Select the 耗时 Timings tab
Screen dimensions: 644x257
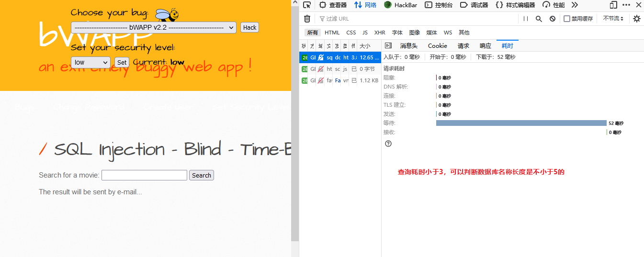click(x=508, y=46)
